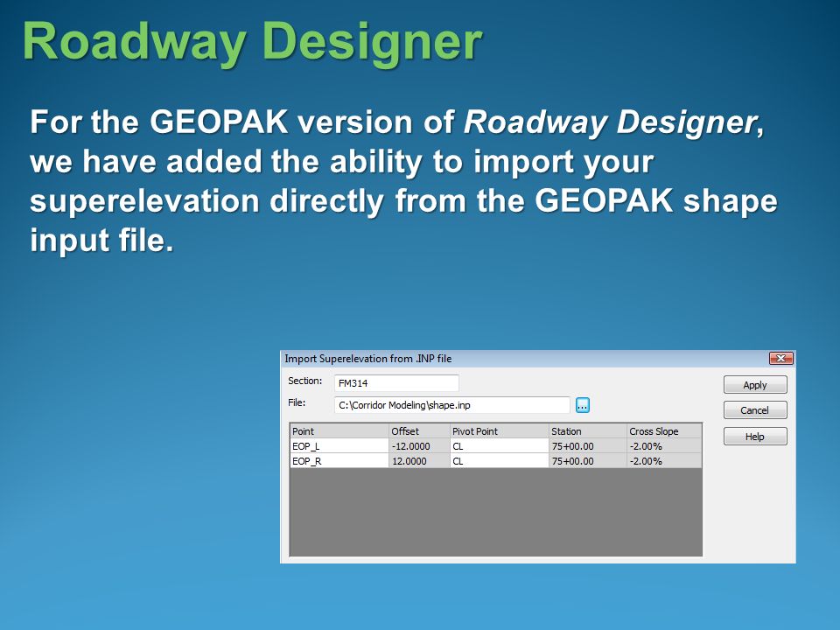Click the 75+00.00 station in EOP_R row

click(588, 461)
